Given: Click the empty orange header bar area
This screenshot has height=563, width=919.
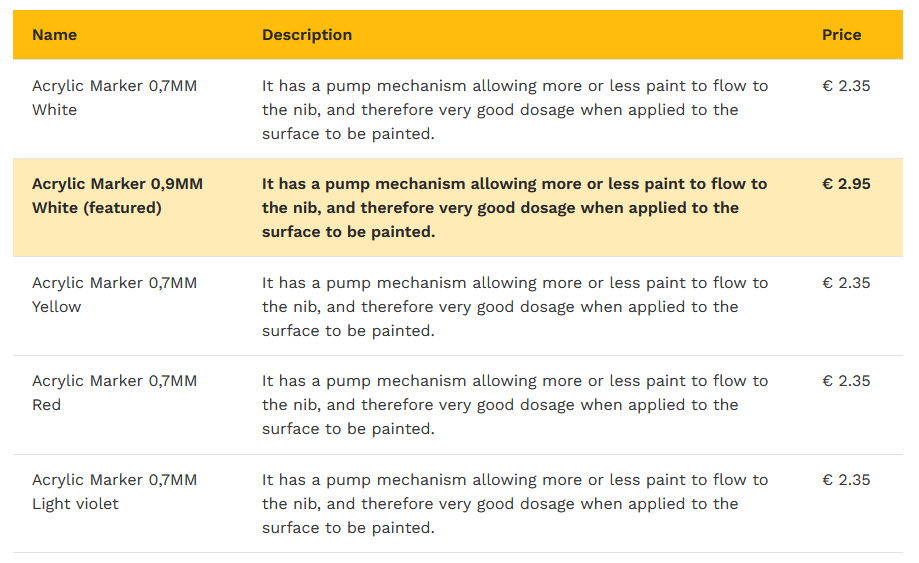Looking at the screenshot, I should pos(600,35).
